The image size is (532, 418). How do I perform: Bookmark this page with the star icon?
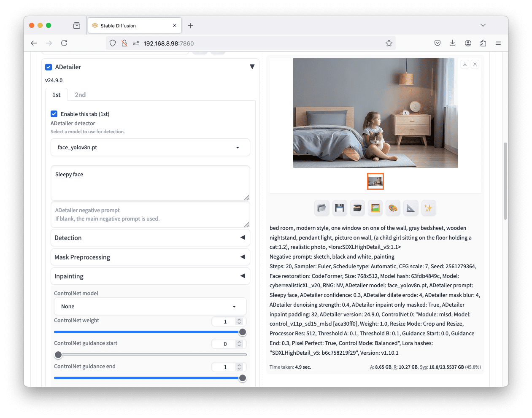point(389,43)
